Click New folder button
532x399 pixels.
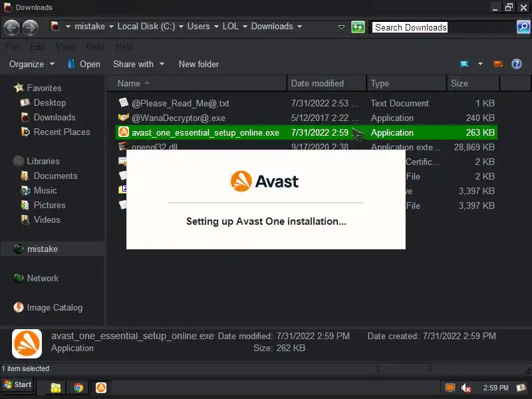[198, 64]
